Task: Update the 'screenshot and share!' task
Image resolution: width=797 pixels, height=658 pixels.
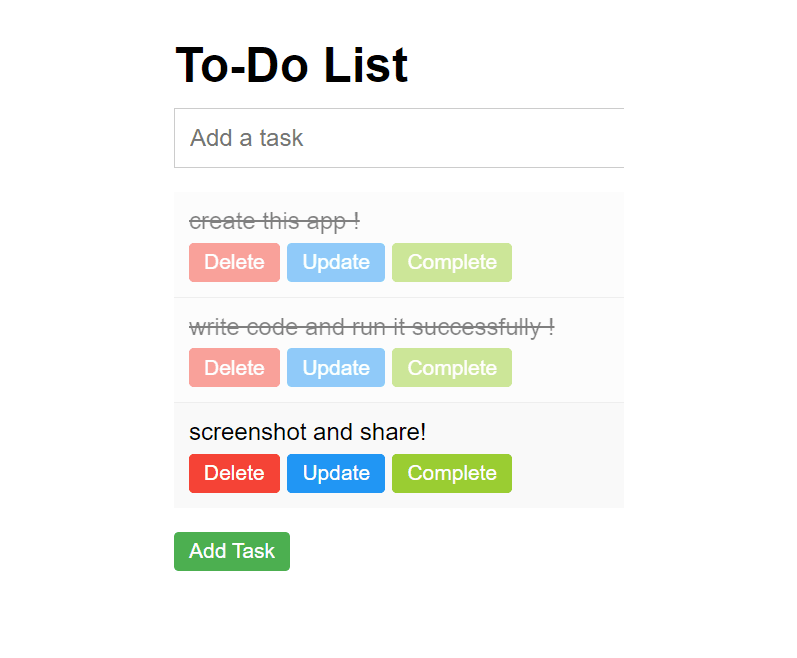Action: point(336,473)
